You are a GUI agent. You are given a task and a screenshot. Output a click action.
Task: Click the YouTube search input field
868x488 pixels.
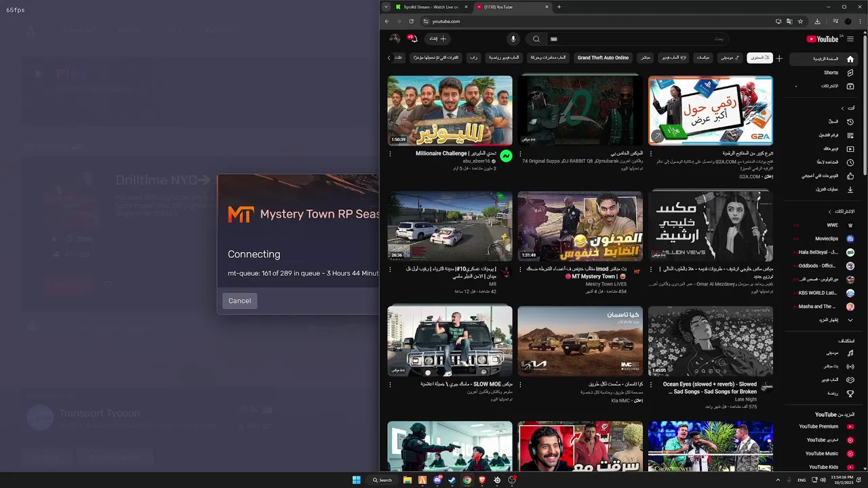click(637, 39)
